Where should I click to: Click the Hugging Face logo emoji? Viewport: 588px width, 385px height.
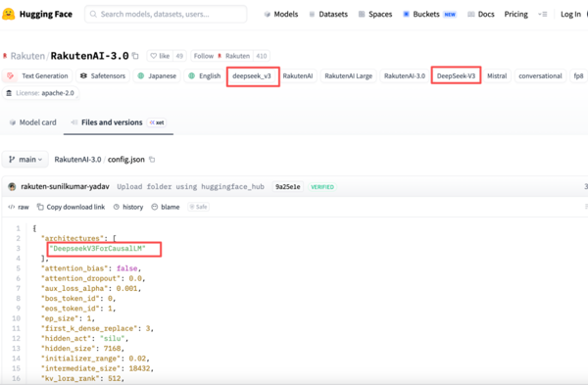(8, 15)
